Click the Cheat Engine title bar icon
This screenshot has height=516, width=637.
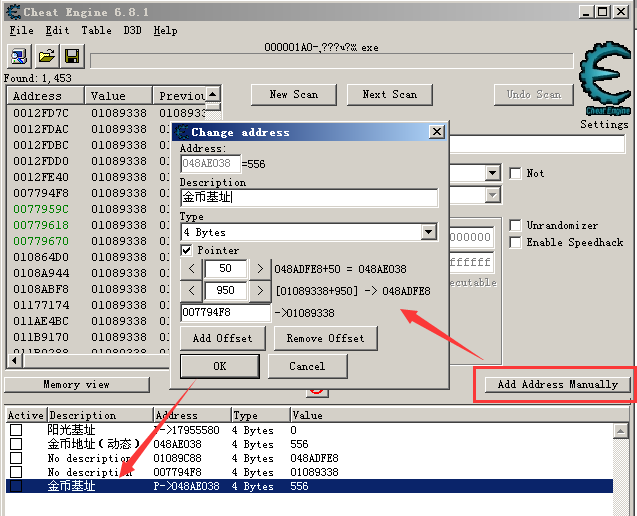click(14, 11)
